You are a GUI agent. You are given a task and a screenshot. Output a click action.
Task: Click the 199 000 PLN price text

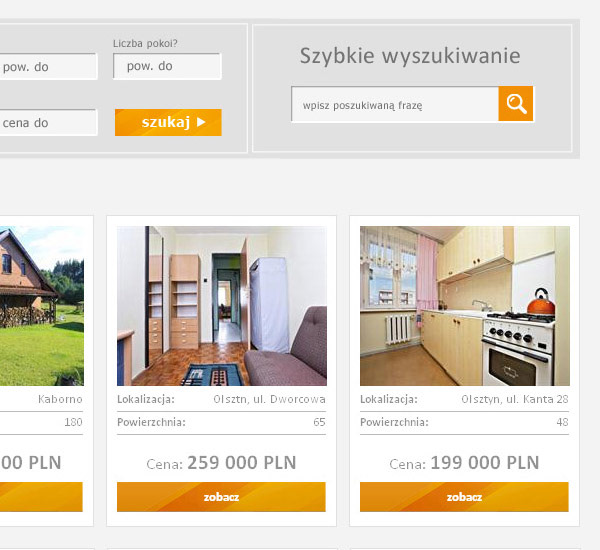(485, 463)
